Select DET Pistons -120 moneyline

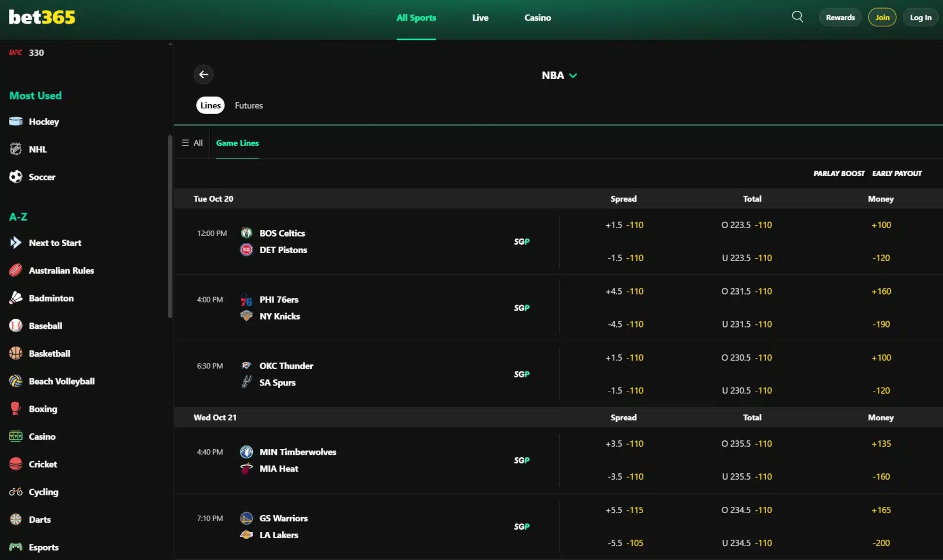coord(881,258)
